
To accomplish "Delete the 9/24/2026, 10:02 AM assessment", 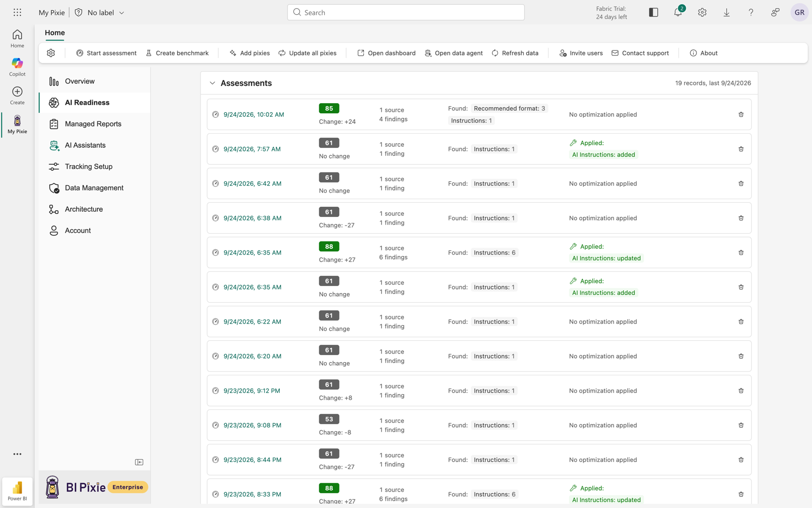I will point(741,114).
